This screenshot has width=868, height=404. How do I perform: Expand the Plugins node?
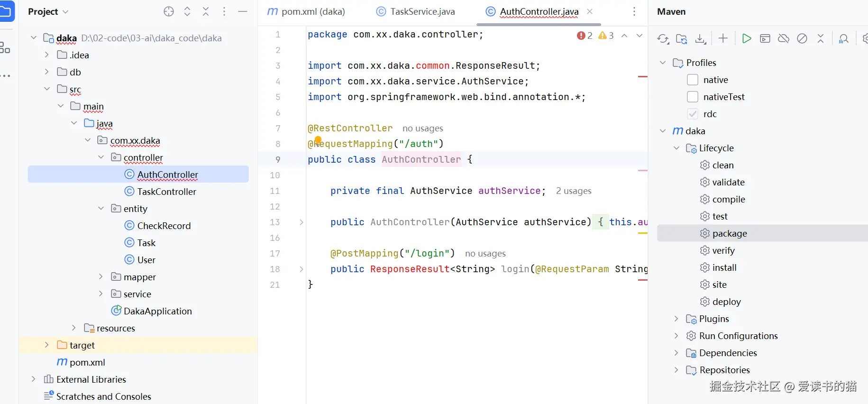click(x=676, y=319)
